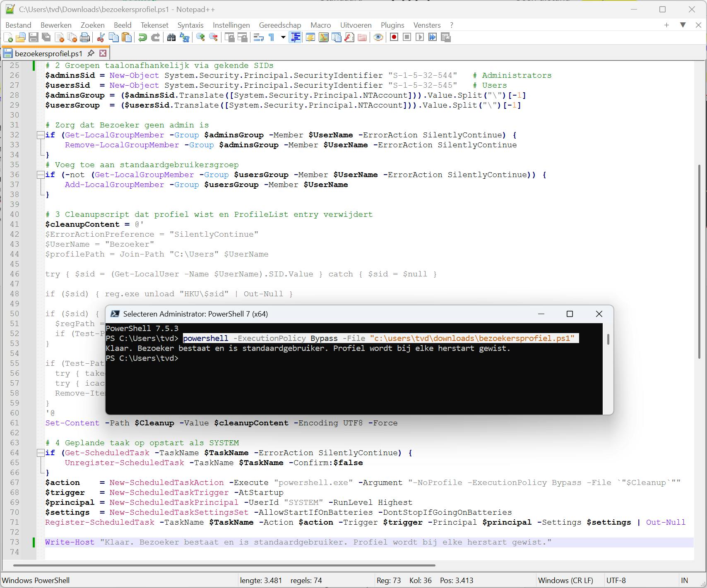Click the UTF-8 encoding in status bar
Viewport: 707px width, 588px height.
[616, 581]
